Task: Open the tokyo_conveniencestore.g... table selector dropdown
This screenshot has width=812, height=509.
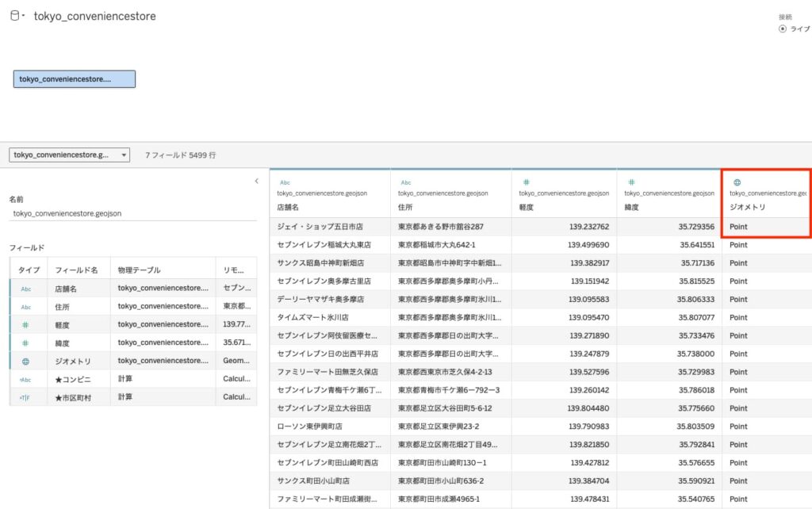Action: coord(124,155)
